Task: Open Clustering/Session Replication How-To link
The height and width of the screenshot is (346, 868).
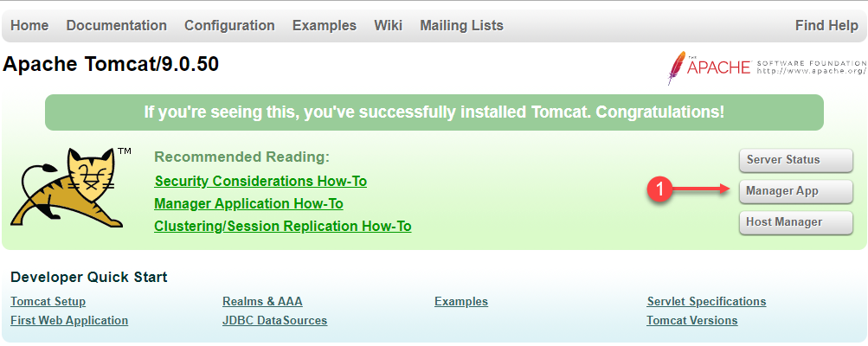Action: (283, 227)
